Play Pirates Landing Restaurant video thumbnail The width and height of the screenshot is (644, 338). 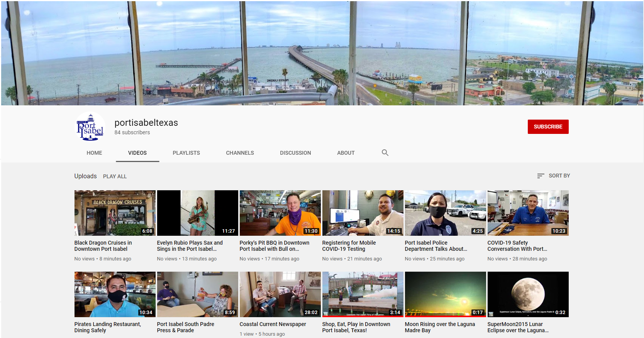tap(115, 294)
